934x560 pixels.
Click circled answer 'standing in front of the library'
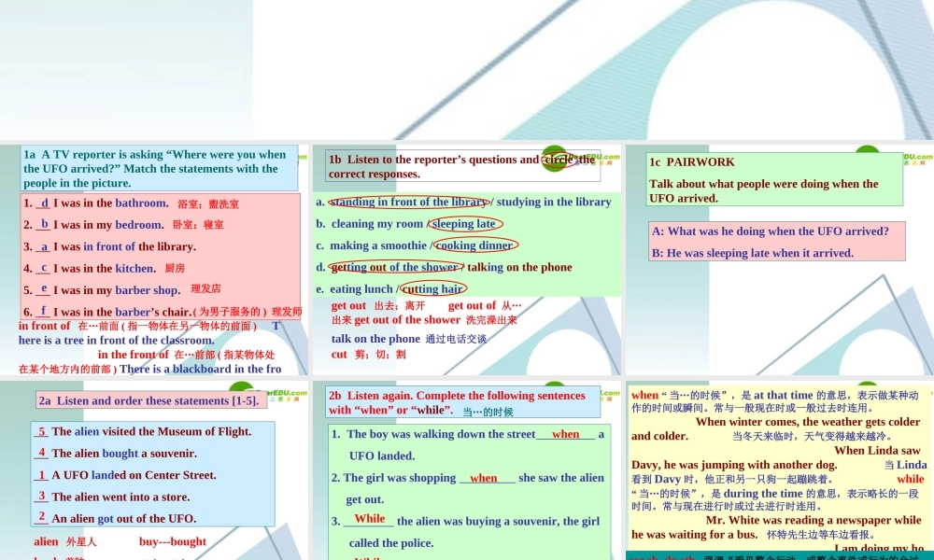pyautogui.click(x=409, y=202)
